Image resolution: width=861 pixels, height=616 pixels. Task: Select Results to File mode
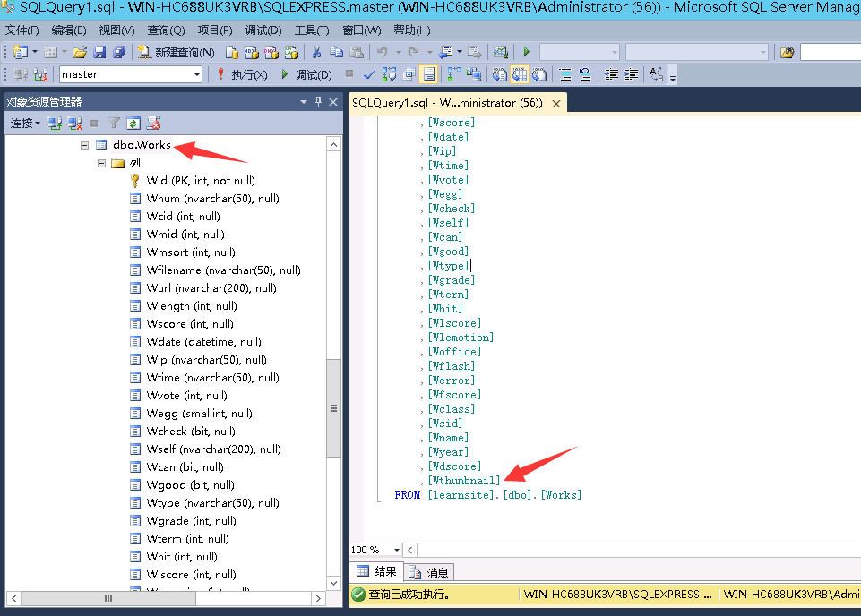(539, 74)
